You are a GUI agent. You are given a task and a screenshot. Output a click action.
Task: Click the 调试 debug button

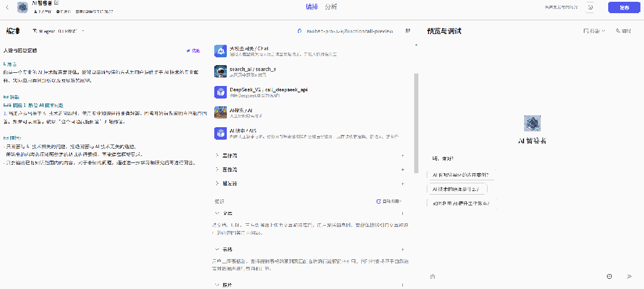click(624, 31)
